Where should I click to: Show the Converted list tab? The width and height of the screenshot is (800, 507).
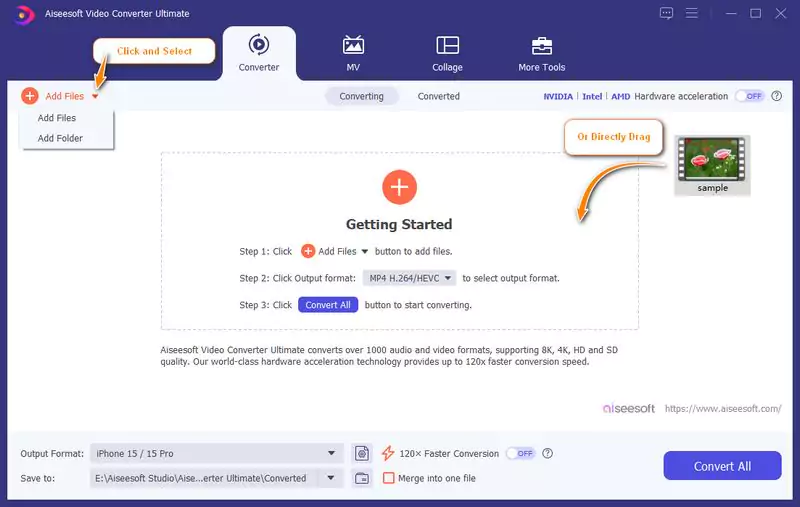[x=438, y=96]
